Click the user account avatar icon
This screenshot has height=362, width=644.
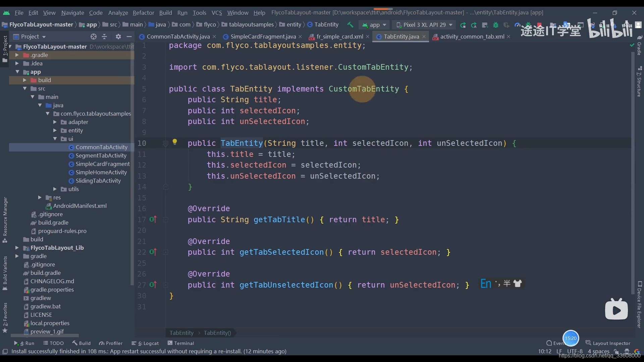(639, 25)
